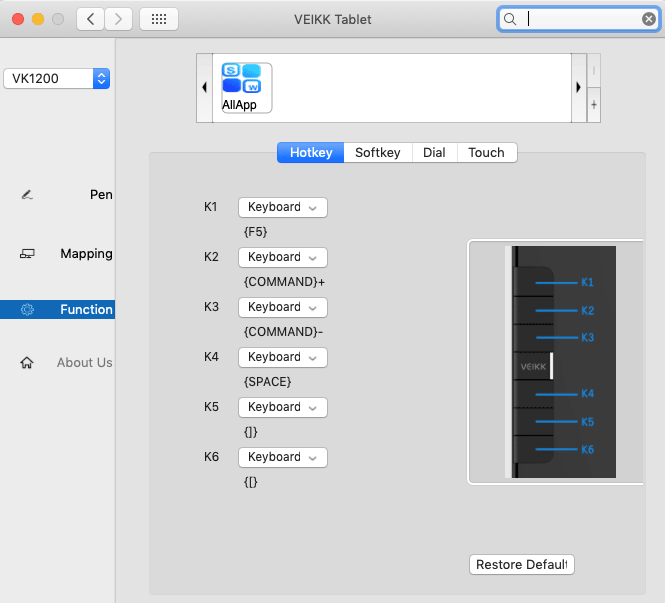This screenshot has height=603, width=665.
Task: Minimize the VEIKK Tablet window
Action: pyautogui.click(x=38, y=19)
